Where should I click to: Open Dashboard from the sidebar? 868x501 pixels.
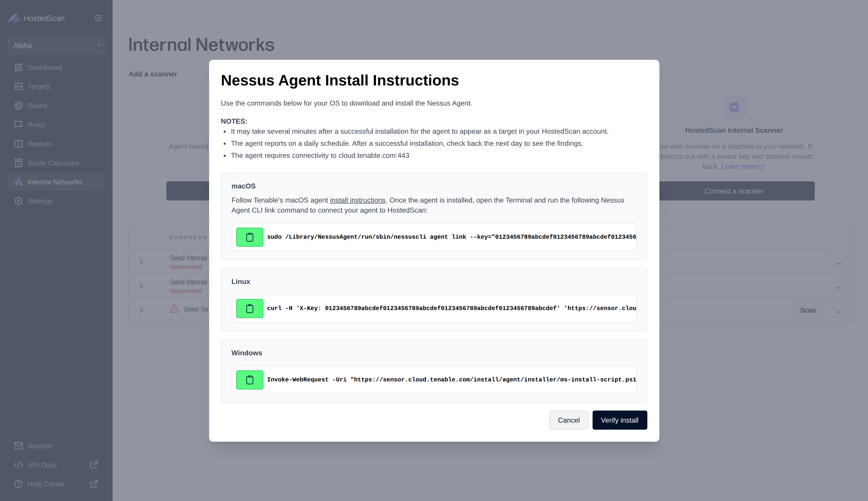[x=57, y=67]
